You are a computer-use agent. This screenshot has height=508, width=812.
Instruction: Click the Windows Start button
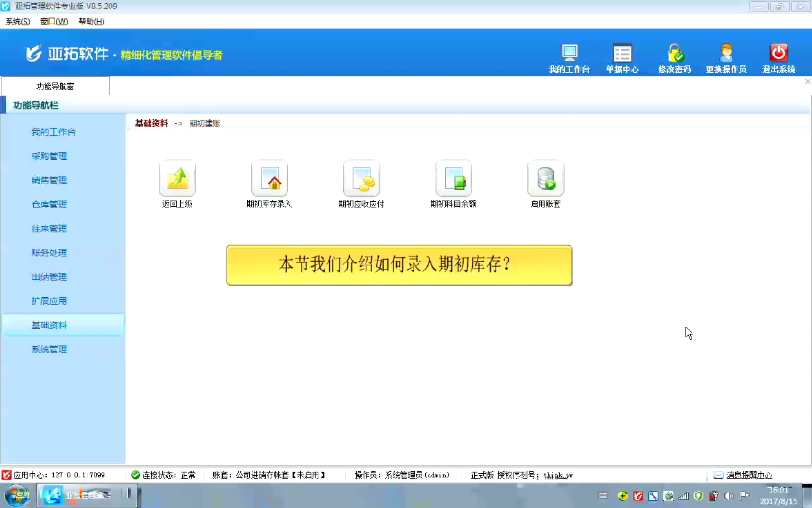(17, 496)
